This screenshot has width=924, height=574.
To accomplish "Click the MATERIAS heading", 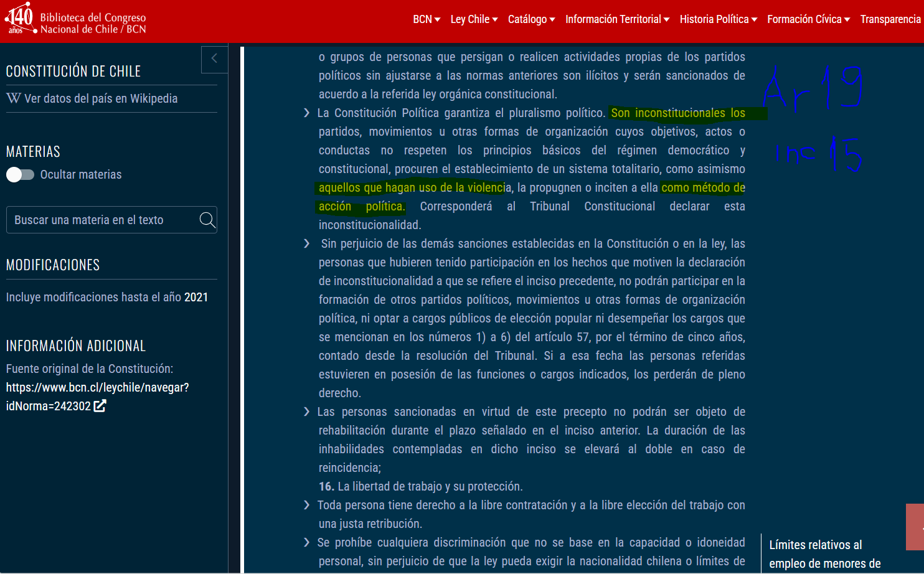I will click(x=33, y=151).
